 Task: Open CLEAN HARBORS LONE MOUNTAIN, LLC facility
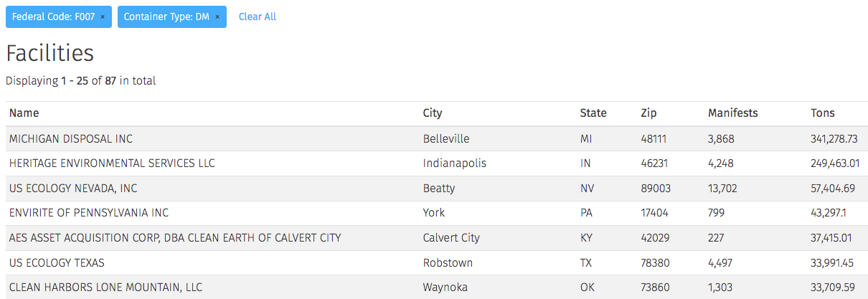(105, 288)
